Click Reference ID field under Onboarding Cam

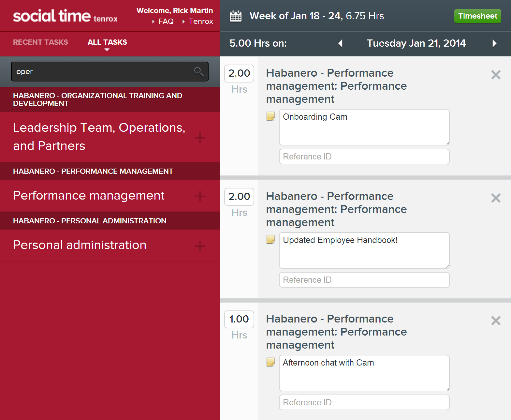(364, 157)
